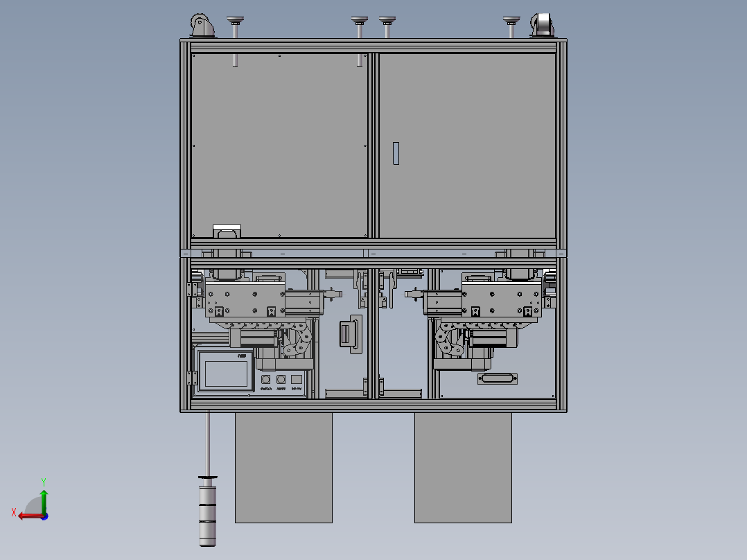
Task: Select the small handle on upper right panel
Action: click(396, 153)
